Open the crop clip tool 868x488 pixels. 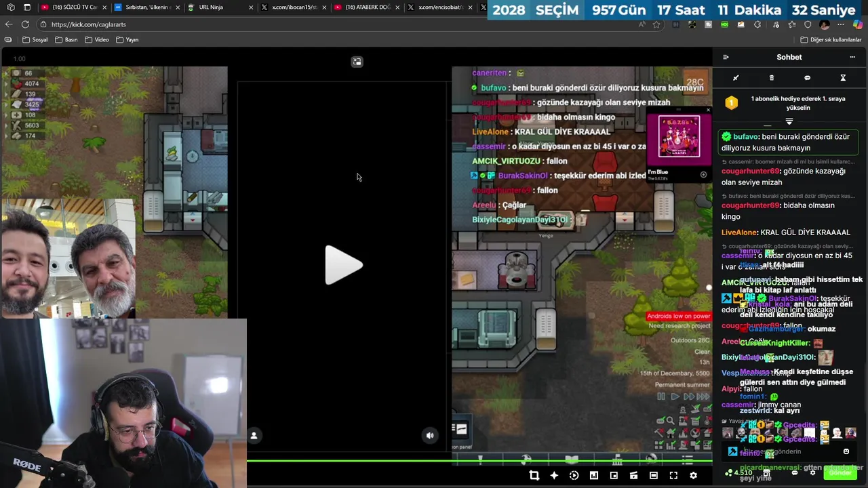point(534,476)
